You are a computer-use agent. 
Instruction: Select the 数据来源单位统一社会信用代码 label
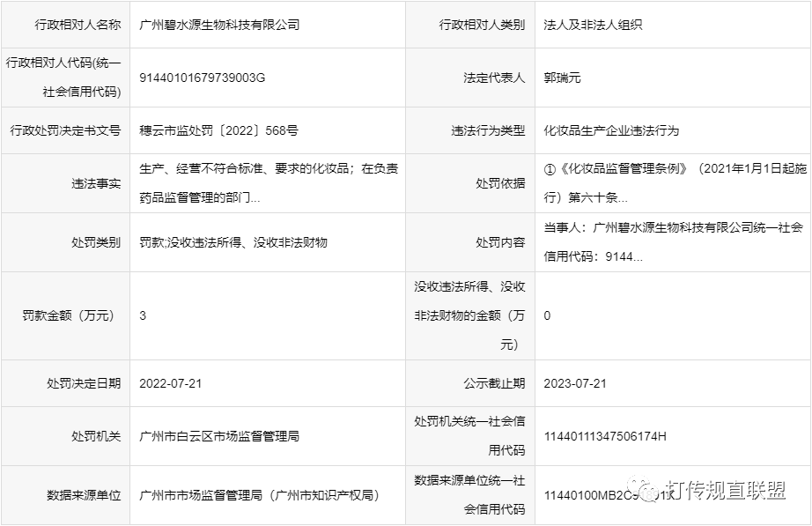tap(469, 495)
